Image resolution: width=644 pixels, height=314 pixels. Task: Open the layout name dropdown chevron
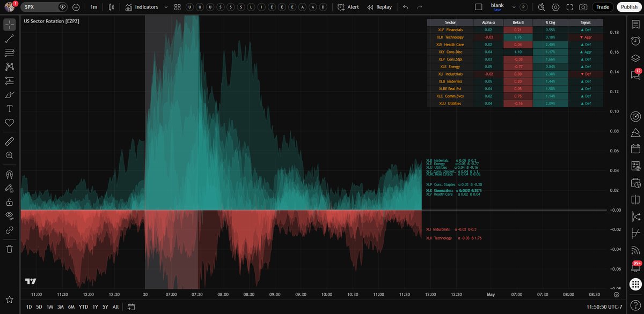(x=514, y=7)
